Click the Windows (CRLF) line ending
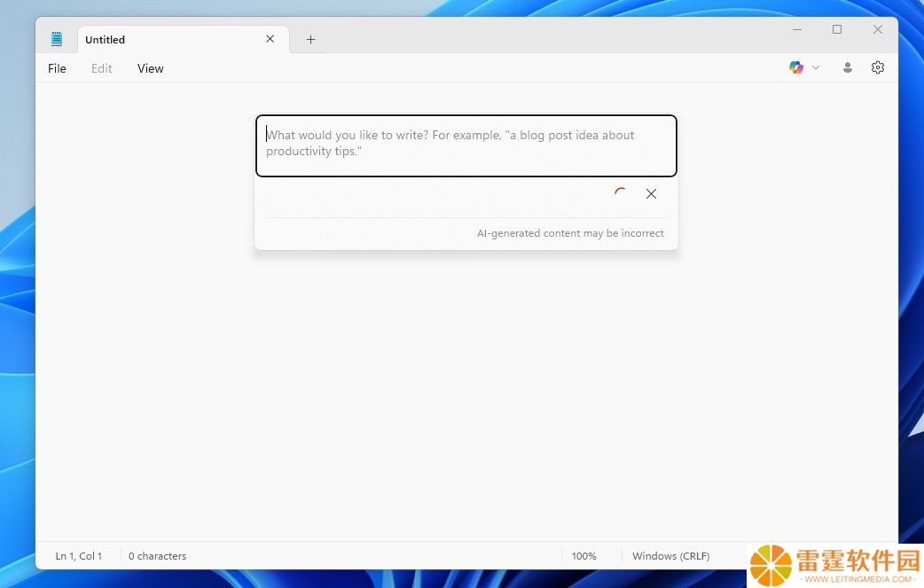This screenshot has height=588, width=924. [670, 555]
